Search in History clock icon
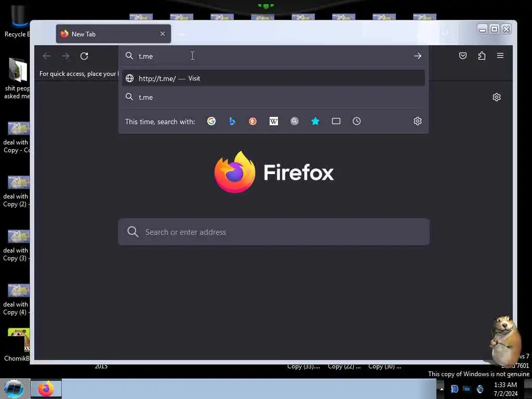Image resolution: width=532 pixels, height=399 pixels. pos(356,121)
